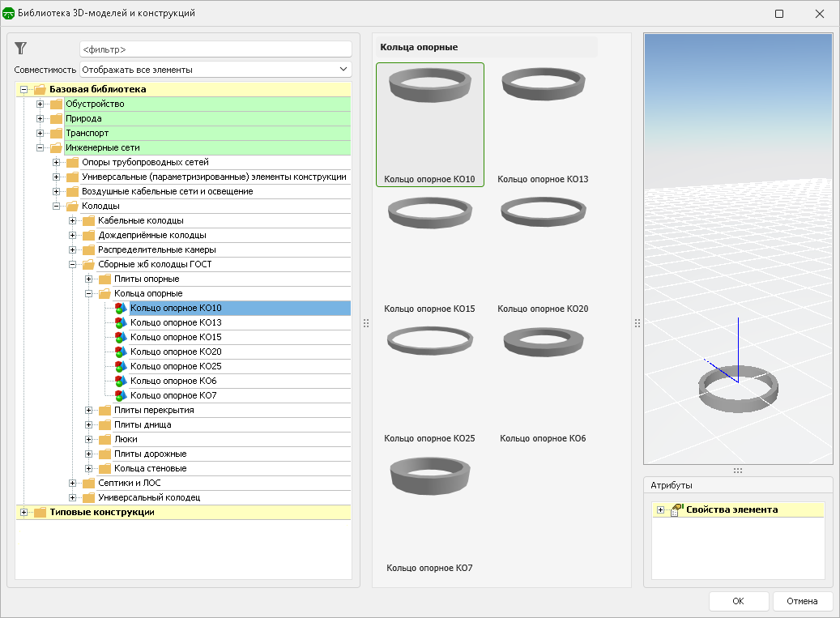
Task: Select Кольцо опорное КО20 in tree
Action: [176, 352]
